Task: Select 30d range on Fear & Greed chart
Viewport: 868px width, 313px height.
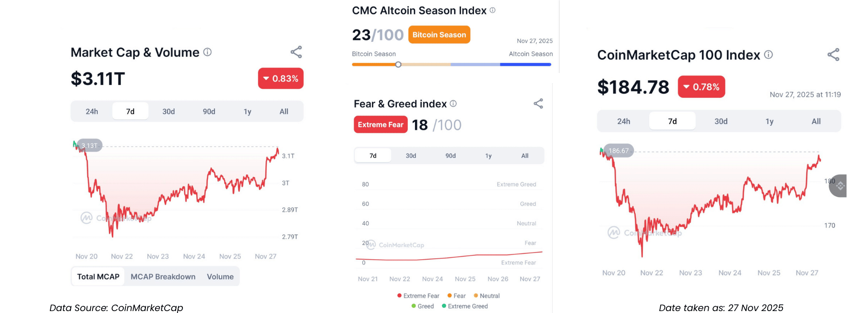Action: pyautogui.click(x=411, y=156)
